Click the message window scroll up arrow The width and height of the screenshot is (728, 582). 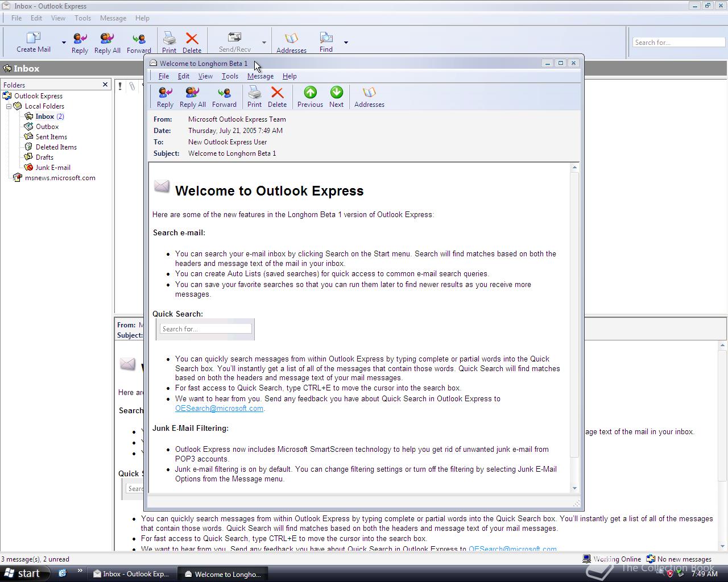click(x=574, y=167)
